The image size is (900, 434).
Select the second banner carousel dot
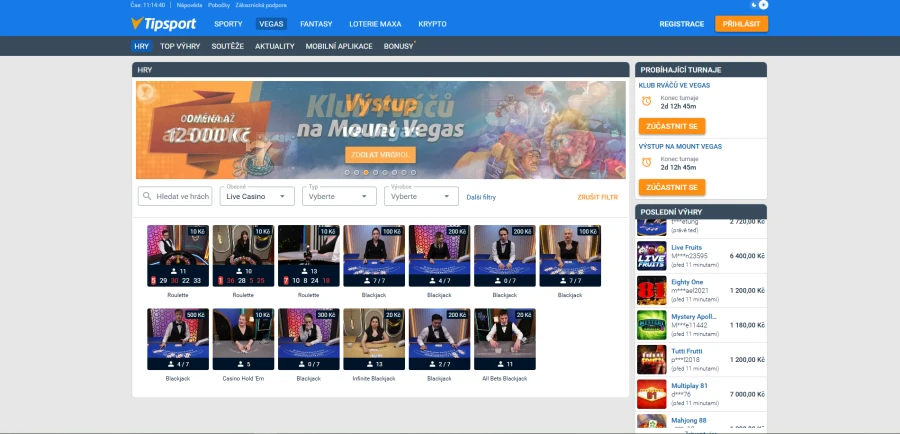click(x=356, y=172)
